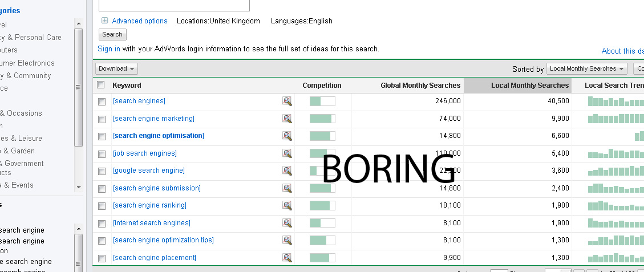Image resolution: width=644 pixels, height=272 pixels.
Task: Click the keyword text input field
Action: click(x=174, y=5)
